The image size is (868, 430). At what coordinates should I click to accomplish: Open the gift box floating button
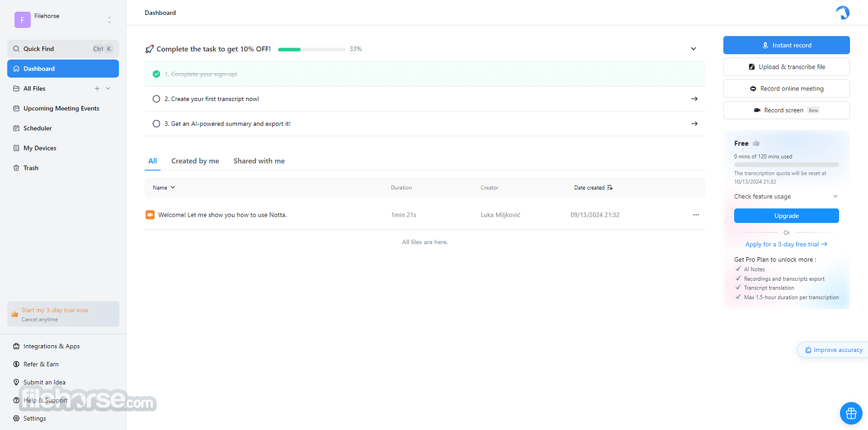point(851,412)
